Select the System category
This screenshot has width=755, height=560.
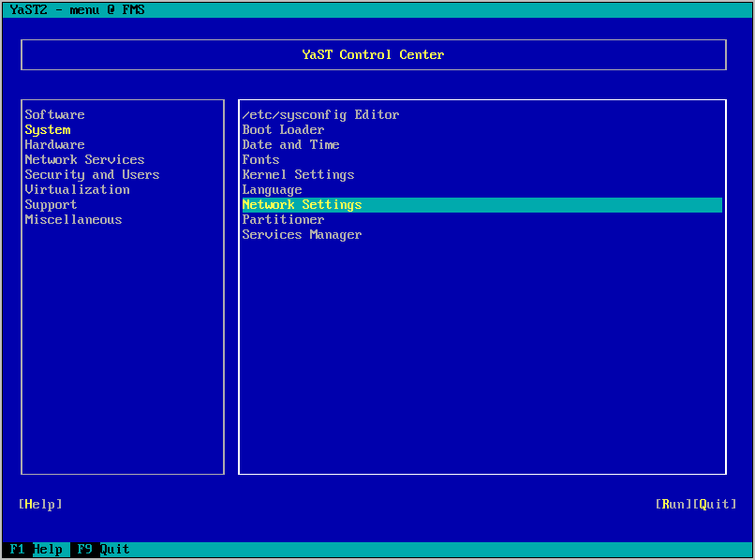(x=48, y=129)
